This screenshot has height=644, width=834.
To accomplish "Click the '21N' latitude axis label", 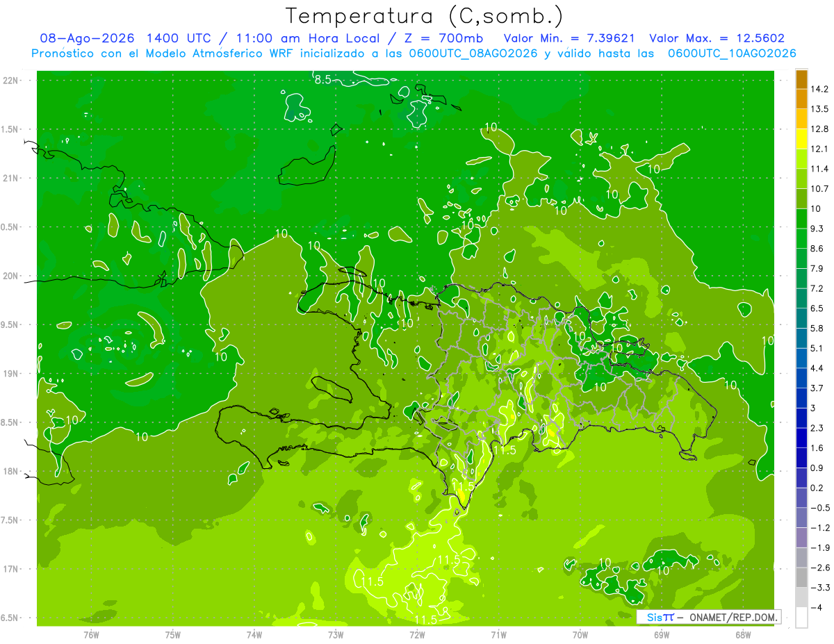I will pos(11,178).
